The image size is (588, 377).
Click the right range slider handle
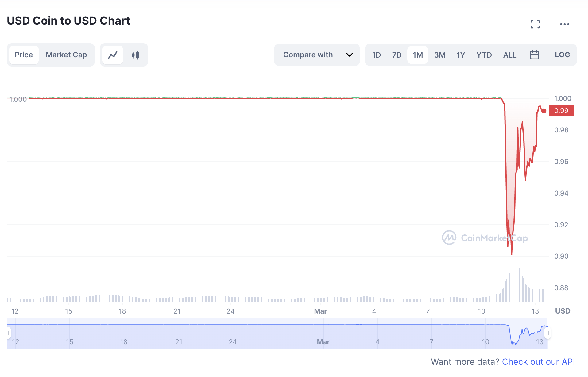coord(547,333)
